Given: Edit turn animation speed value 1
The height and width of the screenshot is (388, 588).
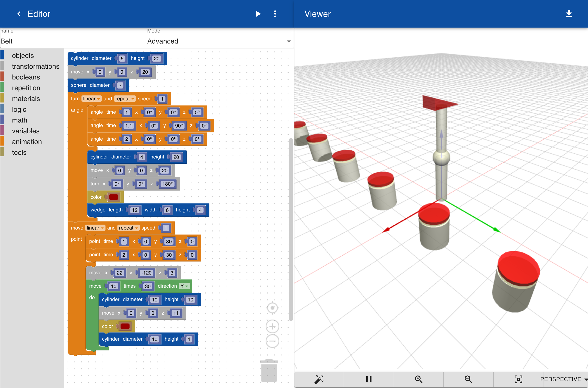Looking at the screenshot, I should tap(162, 99).
